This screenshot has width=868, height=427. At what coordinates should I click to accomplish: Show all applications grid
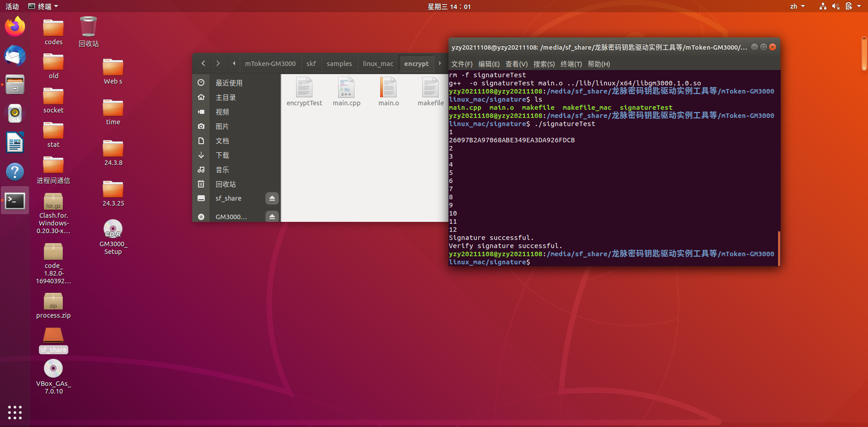(15, 412)
